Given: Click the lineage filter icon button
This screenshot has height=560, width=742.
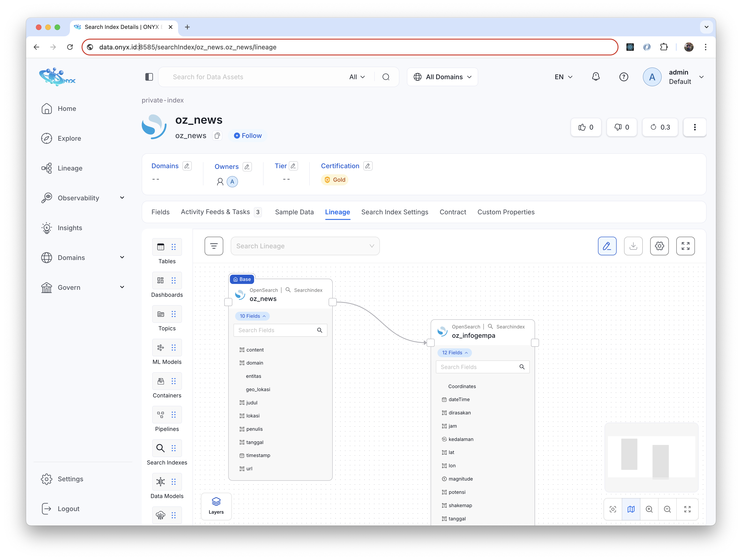Looking at the screenshot, I should click(x=214, y=246).
